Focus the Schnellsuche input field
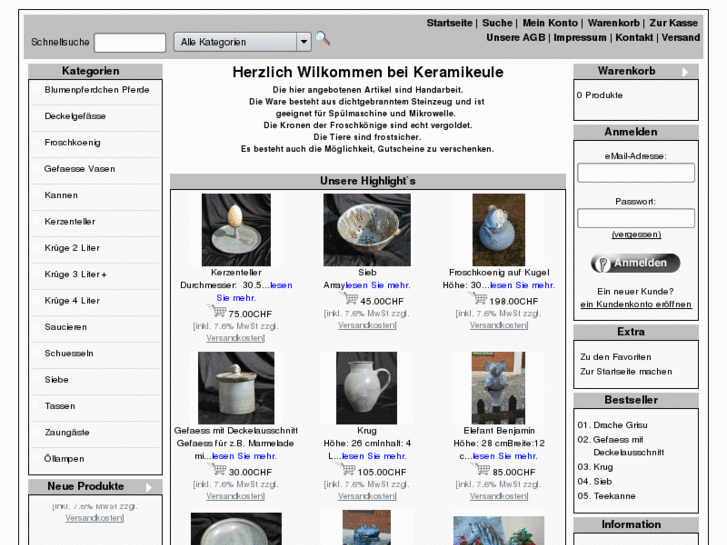This screenshot has height=545, width=727. (130, 43)
